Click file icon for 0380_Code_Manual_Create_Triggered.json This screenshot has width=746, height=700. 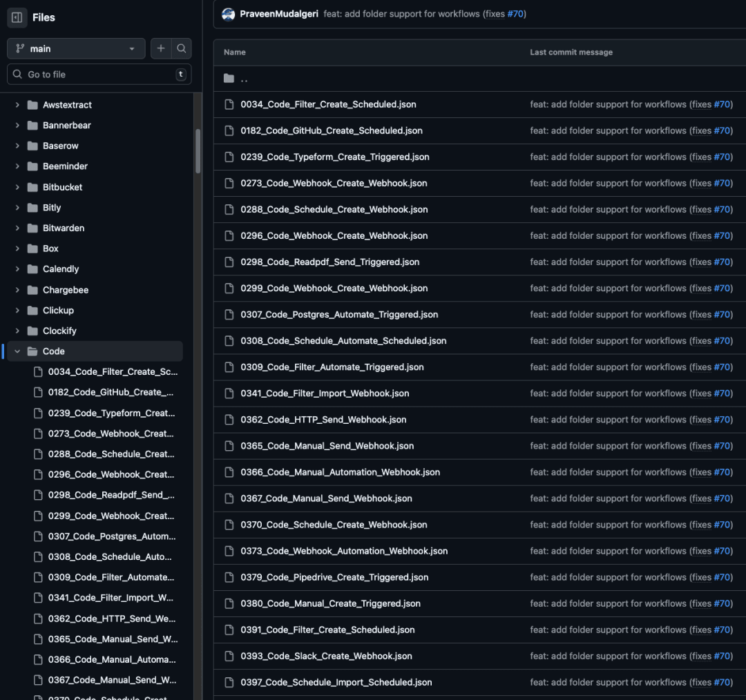[229, 603]
